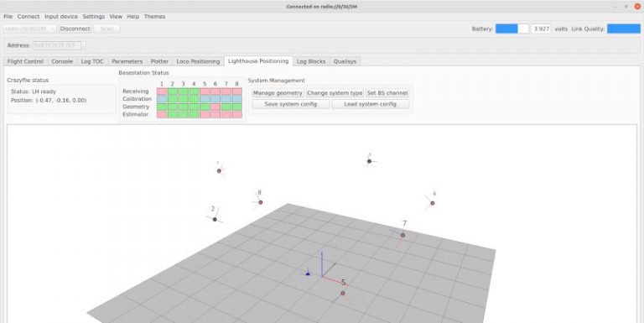The height and width of the screenshot is (323, 644).
Task: Click basestation 2 marker in 3D view
Action: coord(215,220)
